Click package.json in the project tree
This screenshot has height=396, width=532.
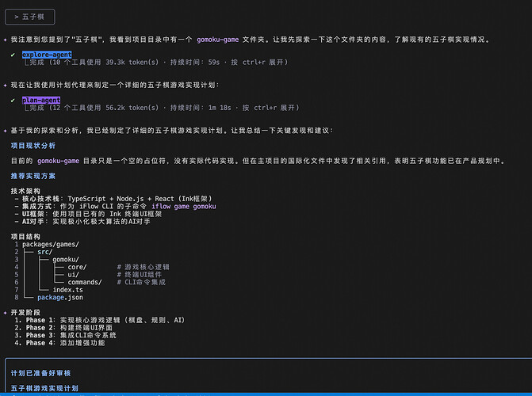coord(59,298)
